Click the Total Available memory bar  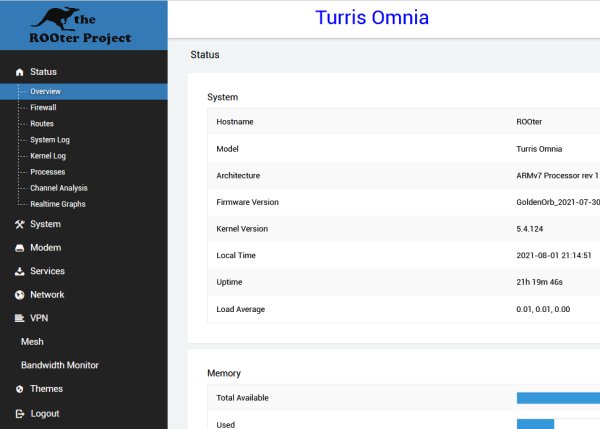tap(558, 398)
